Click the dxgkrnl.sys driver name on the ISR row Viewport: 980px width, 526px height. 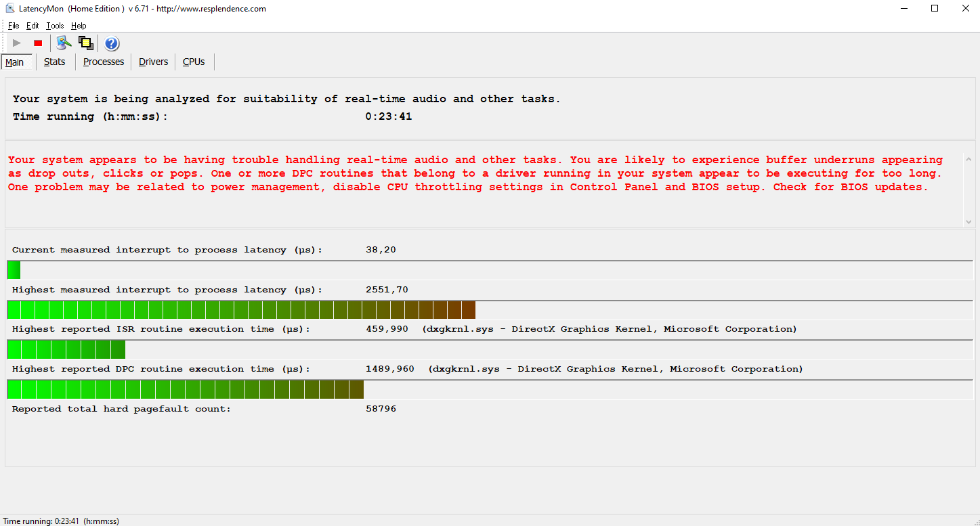point(610,329)
